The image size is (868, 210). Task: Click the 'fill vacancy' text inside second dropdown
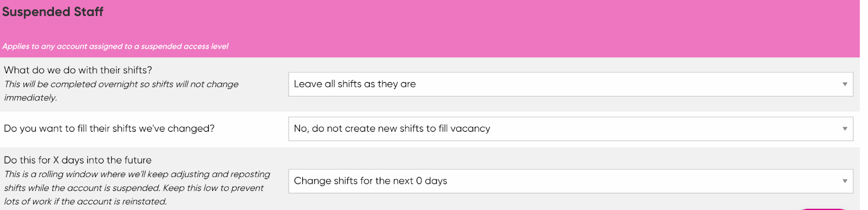464,129
